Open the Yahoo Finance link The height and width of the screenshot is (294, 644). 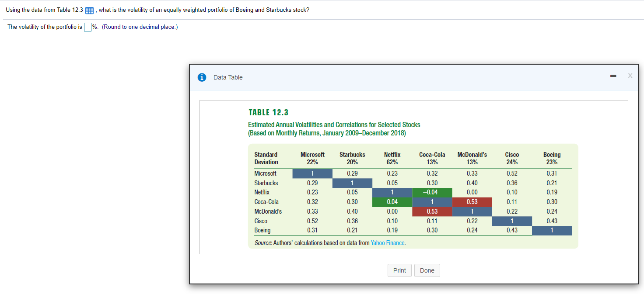tap(388, 242)
